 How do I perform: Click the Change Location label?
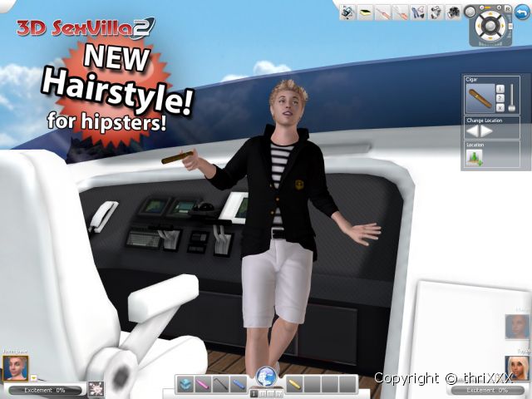coord(484,121)
